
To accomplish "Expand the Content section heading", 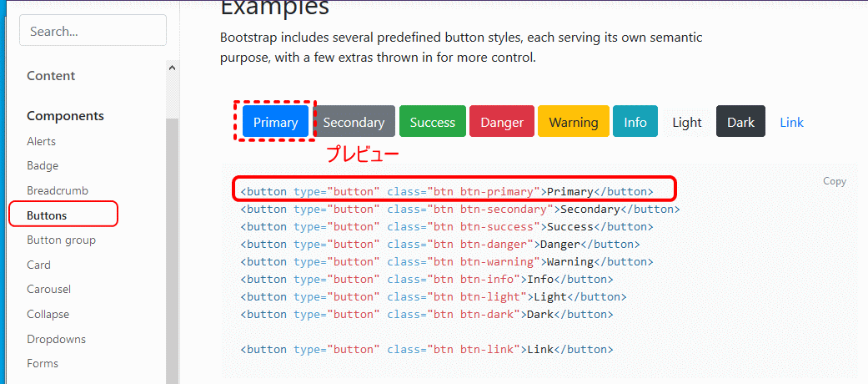I will tap(51, 75).
